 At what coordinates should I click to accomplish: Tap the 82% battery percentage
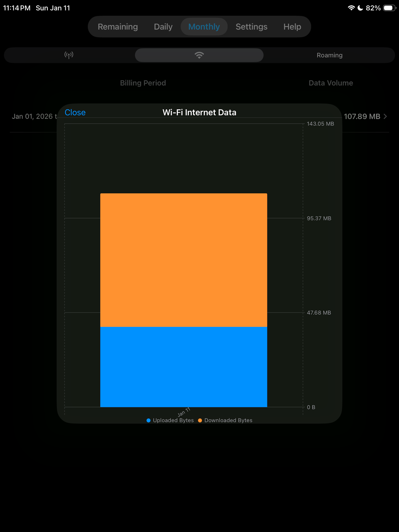click(373, 8)
